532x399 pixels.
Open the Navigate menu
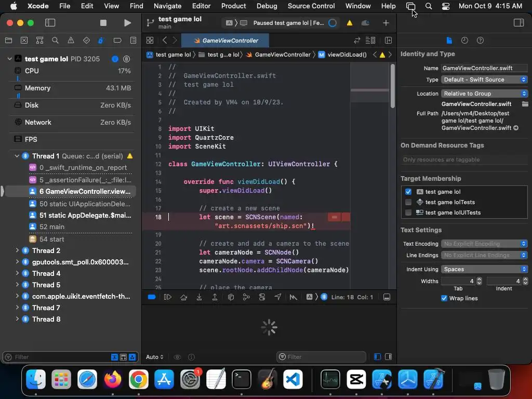click(x=167, y=6)
